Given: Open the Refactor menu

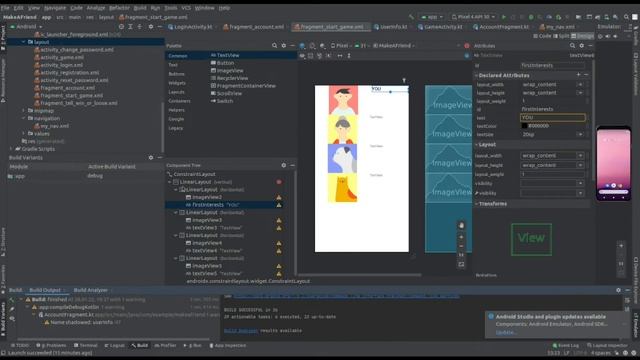Looking at the screenshot, I should tap(119, 8).
